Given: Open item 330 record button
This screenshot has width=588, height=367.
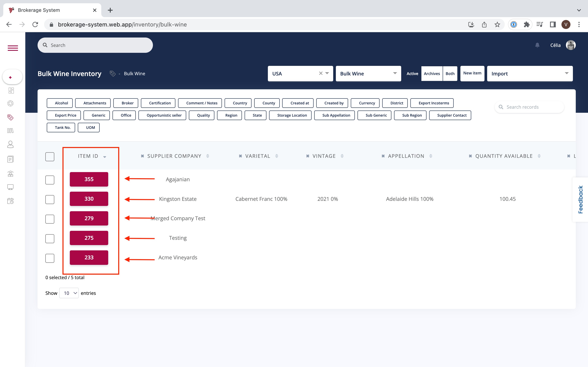Looking at the screenshot, I should pos(89,199).
